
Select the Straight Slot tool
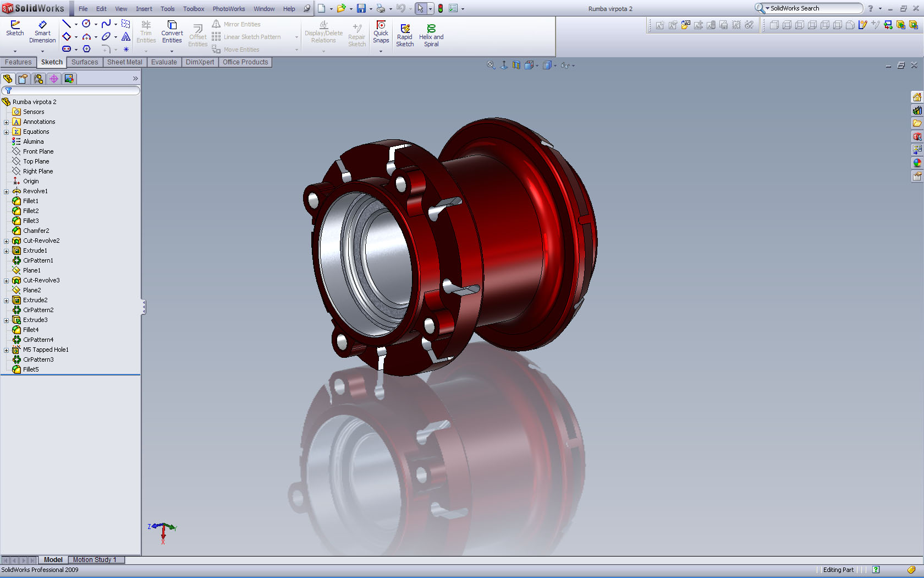point(67,49)
